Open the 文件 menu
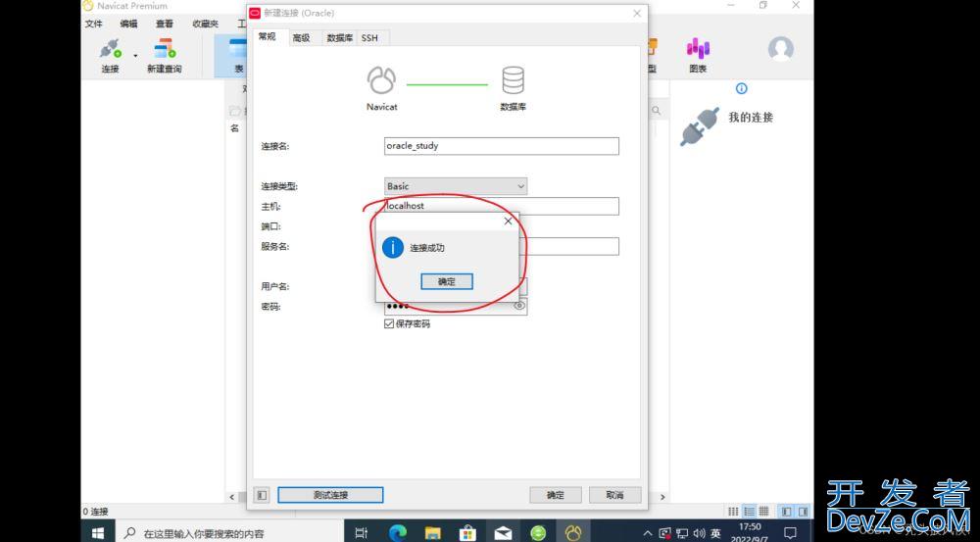 [93, 24]
